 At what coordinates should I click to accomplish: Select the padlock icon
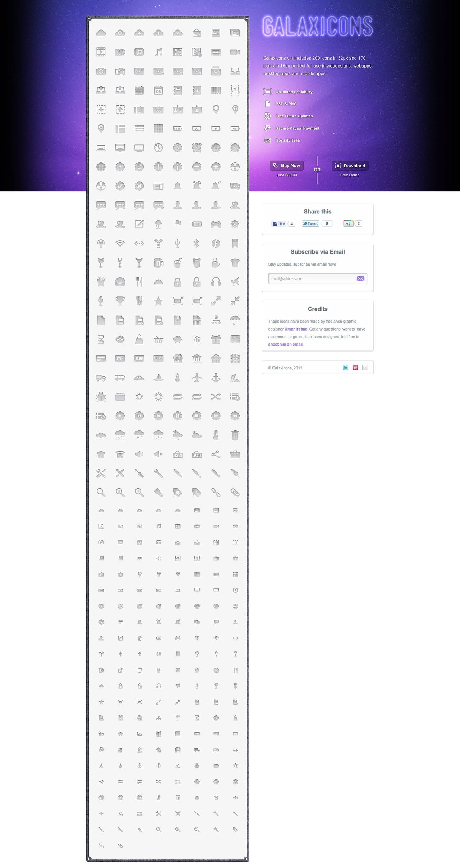[178, 282]
